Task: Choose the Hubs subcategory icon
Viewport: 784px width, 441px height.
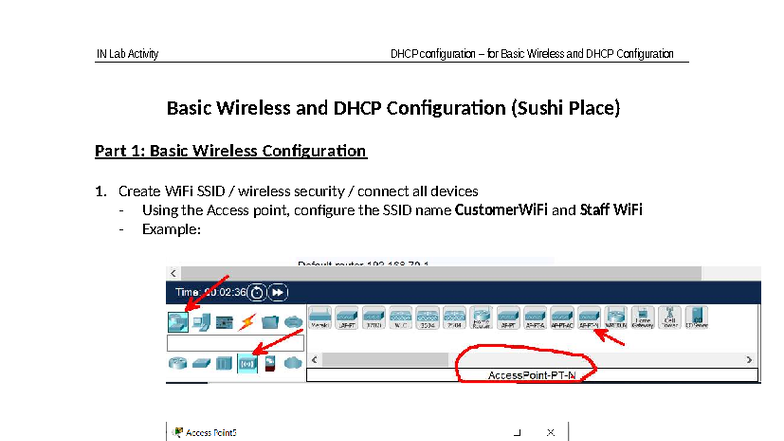Action: coord(224,363)
